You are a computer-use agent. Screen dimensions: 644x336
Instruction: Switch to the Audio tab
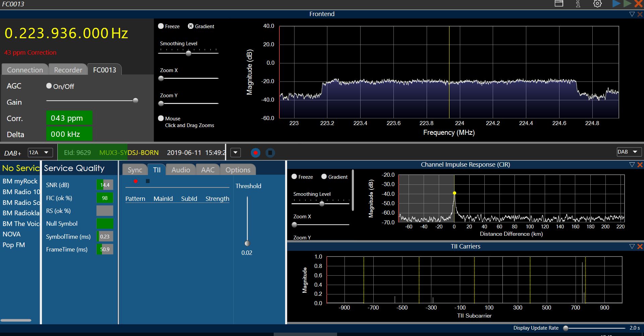tap(180, 170)
